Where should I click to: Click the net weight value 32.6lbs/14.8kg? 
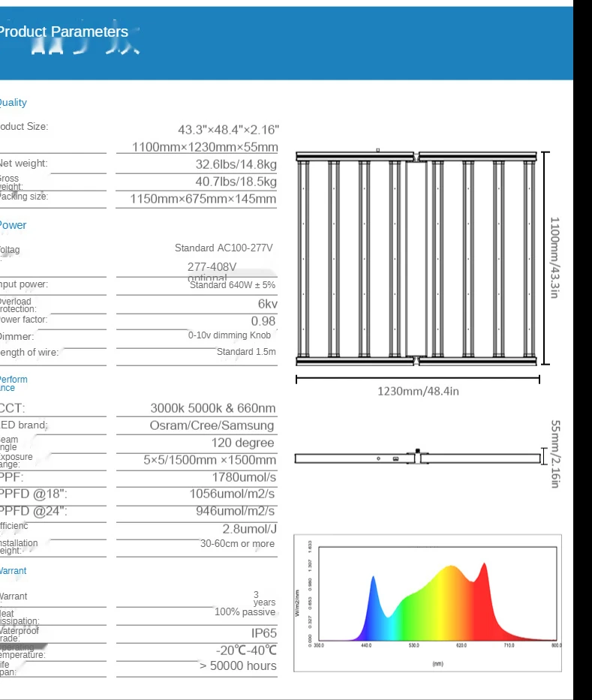(x=236, y=164)
